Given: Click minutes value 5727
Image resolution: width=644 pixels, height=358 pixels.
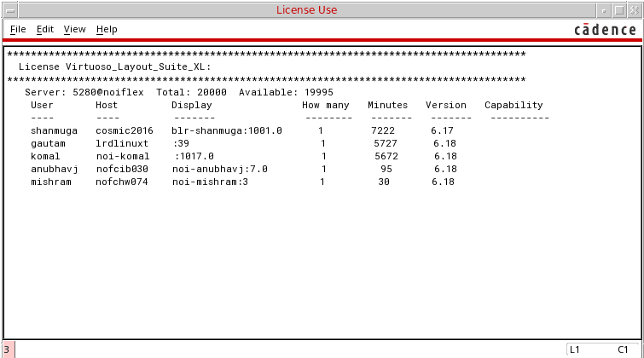Looking at the screenshot, I should coord(386,144).
